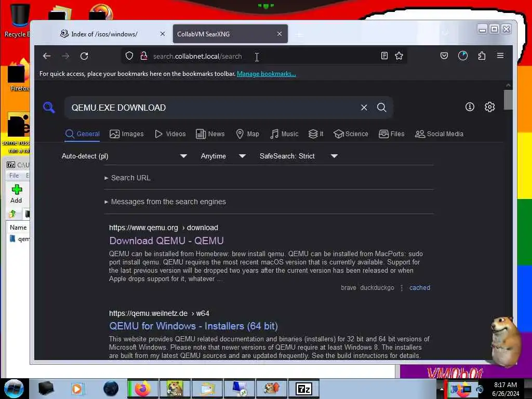Close the Index of /isos/windows/ tab
Viewport: 532px width, 399px height.
click(x=163, y=34)
